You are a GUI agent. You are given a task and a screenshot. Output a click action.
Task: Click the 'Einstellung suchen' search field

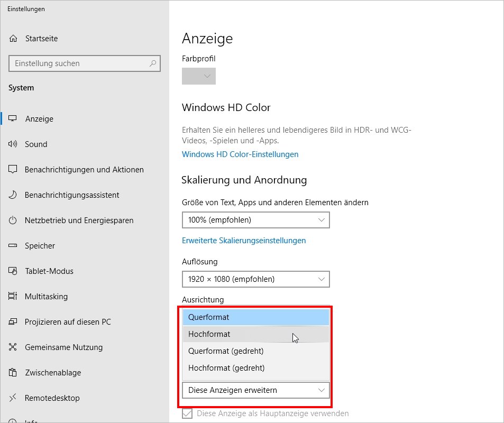click(79, 63)
